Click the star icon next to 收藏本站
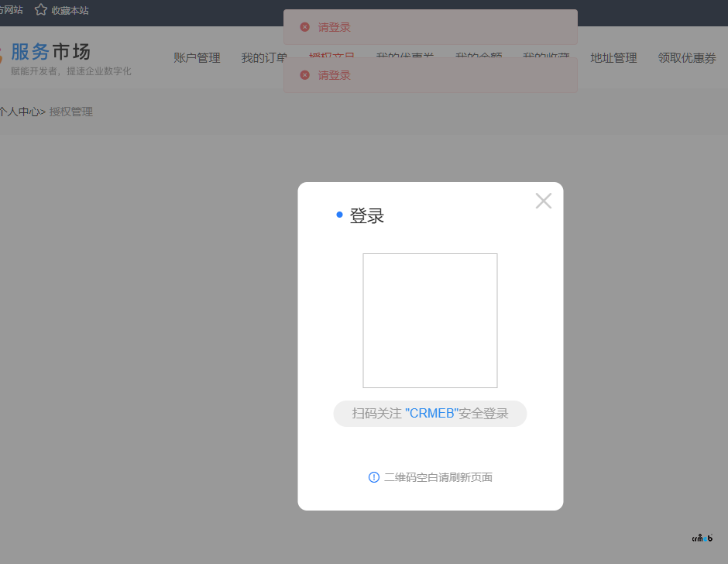 (41, 10)
